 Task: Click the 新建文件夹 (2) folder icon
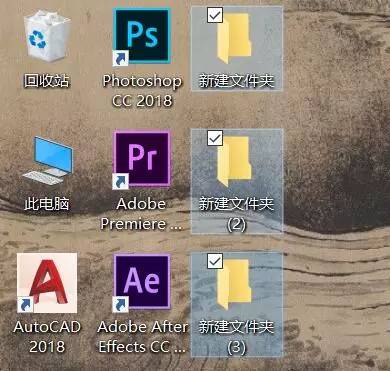click(x=234, y=161)
